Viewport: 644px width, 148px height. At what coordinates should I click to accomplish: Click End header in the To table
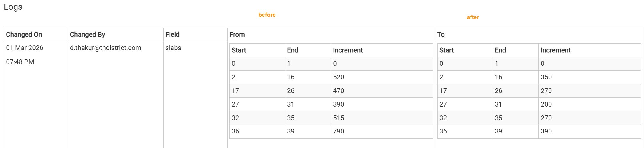pyautogui.click(x=500, y=50)
